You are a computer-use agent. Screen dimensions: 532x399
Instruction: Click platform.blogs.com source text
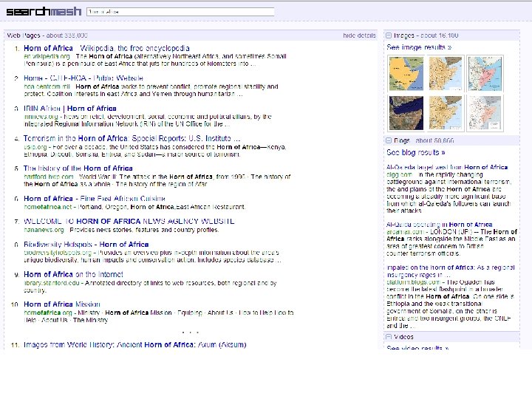coord(413,282)
